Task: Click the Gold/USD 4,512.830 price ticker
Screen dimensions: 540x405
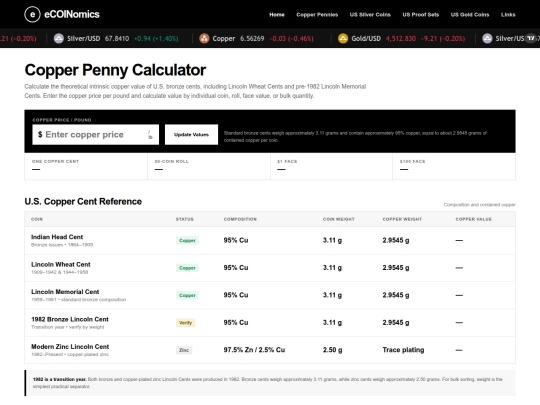Action: pos(402,39)
